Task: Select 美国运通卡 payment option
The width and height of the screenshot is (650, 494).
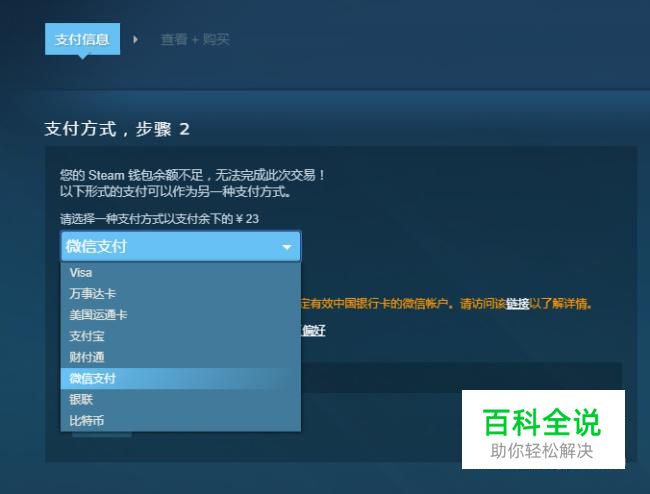Action: coord(181,315)
